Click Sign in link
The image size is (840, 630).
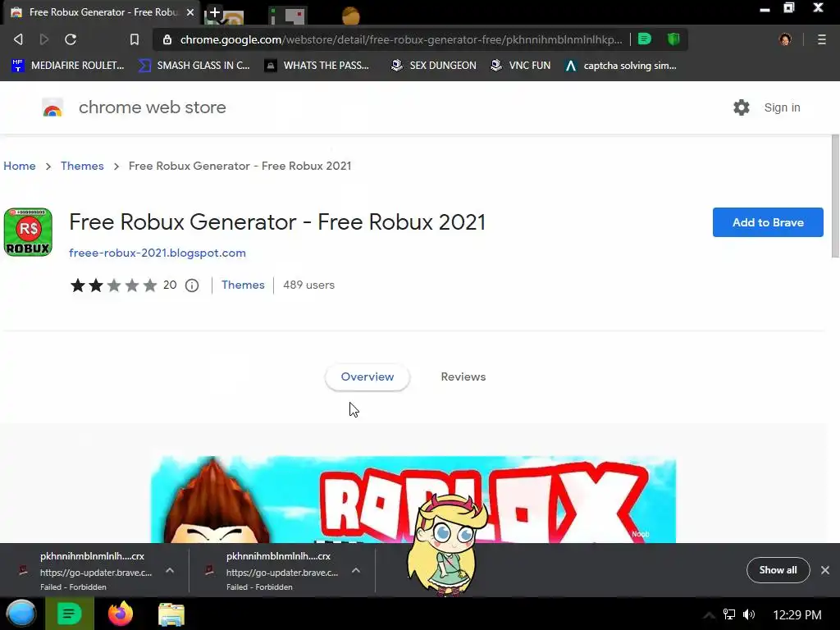click(x=782, y=107)
